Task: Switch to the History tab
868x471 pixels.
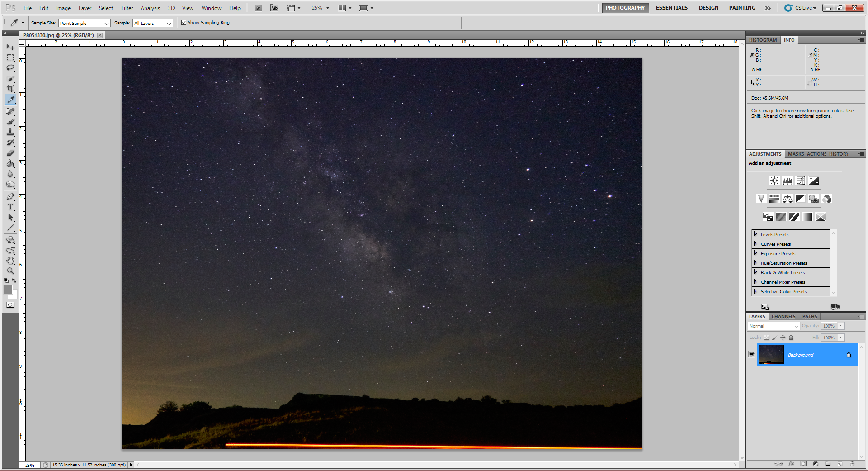Action: (839, 154)
